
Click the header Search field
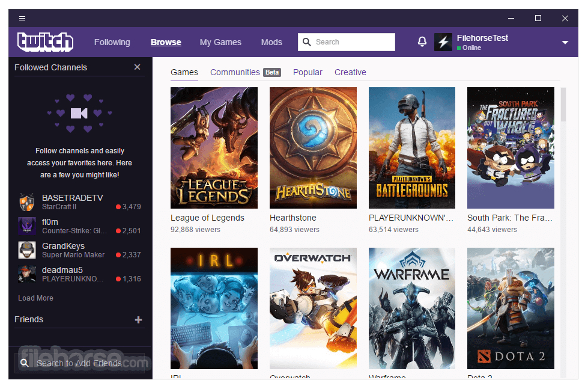click(347, 42)
